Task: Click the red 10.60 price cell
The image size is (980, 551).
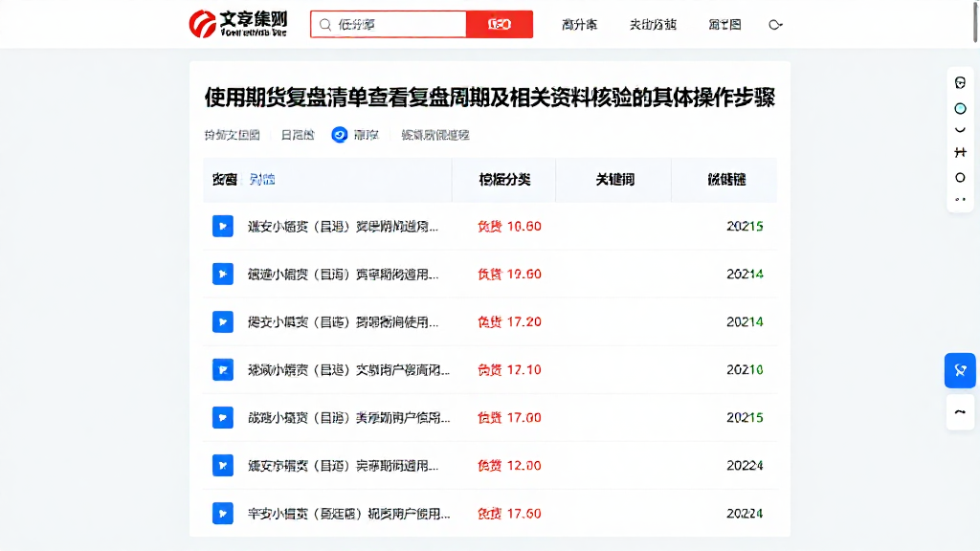Action: tap(509, 226)
